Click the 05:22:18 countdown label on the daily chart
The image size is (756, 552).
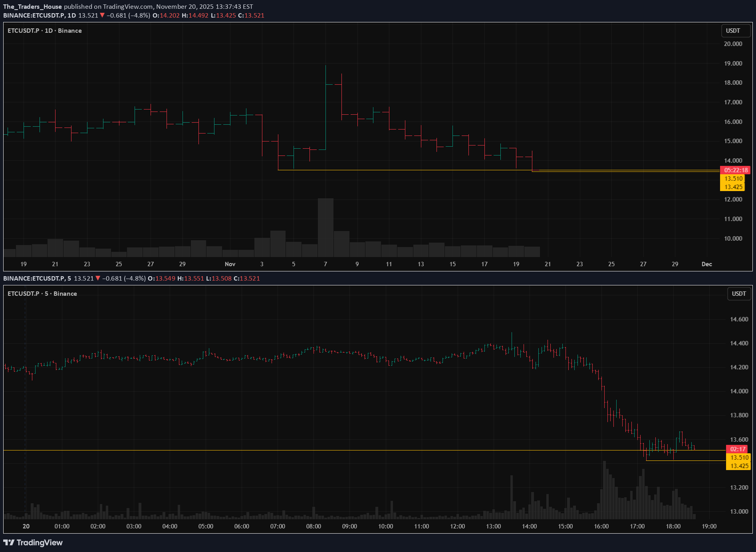point(736,170)
